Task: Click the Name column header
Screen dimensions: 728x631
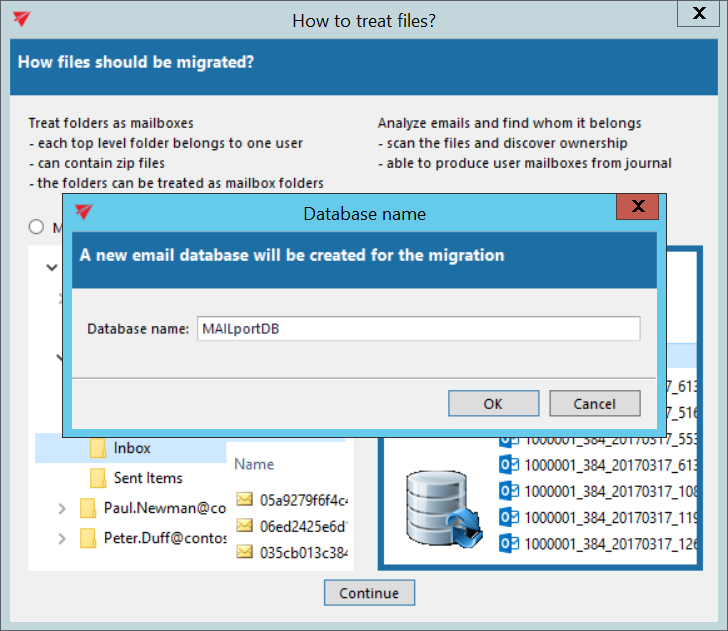Action: pyautogui.click(x=254, y=464)
